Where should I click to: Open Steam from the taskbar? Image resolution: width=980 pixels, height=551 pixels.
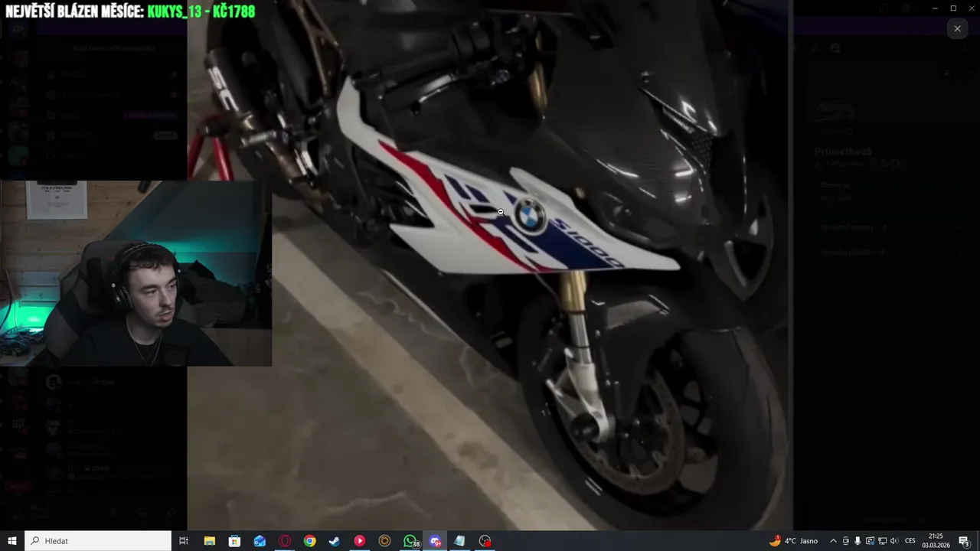(335, 541)
